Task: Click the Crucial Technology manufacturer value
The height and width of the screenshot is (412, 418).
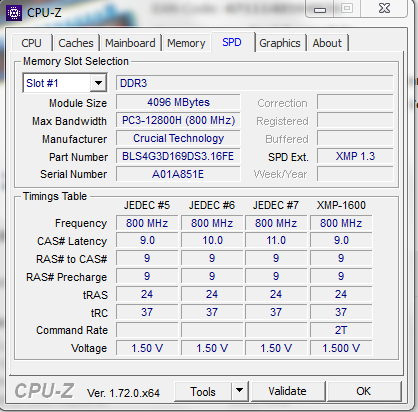Action: point(178,138)
